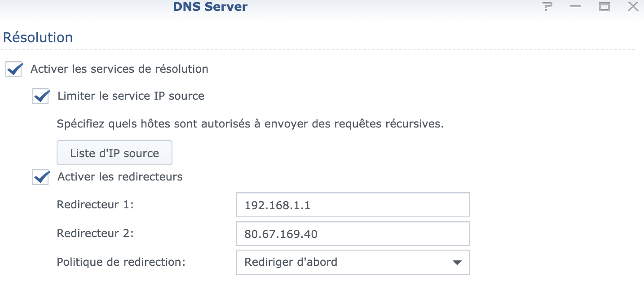Click the "Politique de redirection:" label
This screenshot has height=308, width=644.
point(121,262)
